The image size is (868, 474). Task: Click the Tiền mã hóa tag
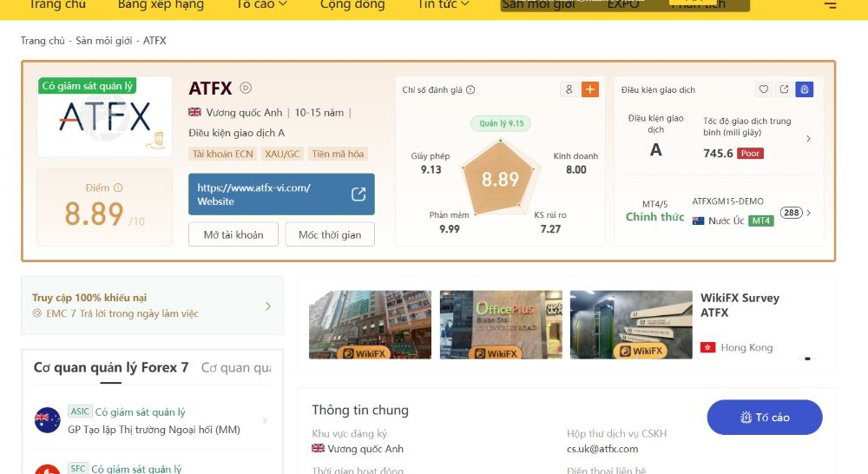338,154
